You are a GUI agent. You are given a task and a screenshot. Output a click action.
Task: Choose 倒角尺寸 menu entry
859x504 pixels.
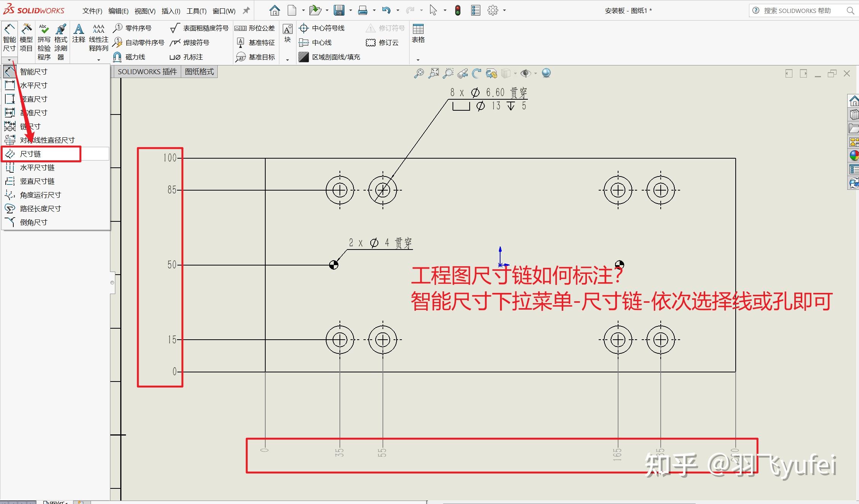point(56,222)
